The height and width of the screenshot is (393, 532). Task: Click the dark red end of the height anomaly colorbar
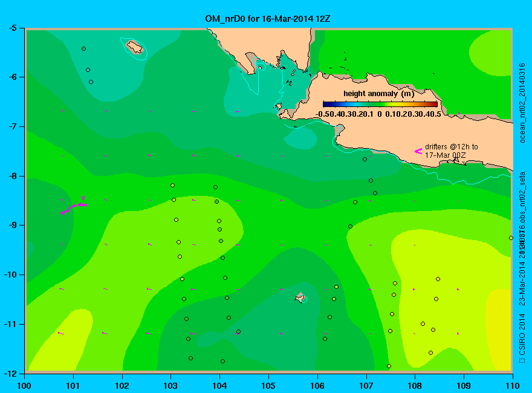(434, 104)
